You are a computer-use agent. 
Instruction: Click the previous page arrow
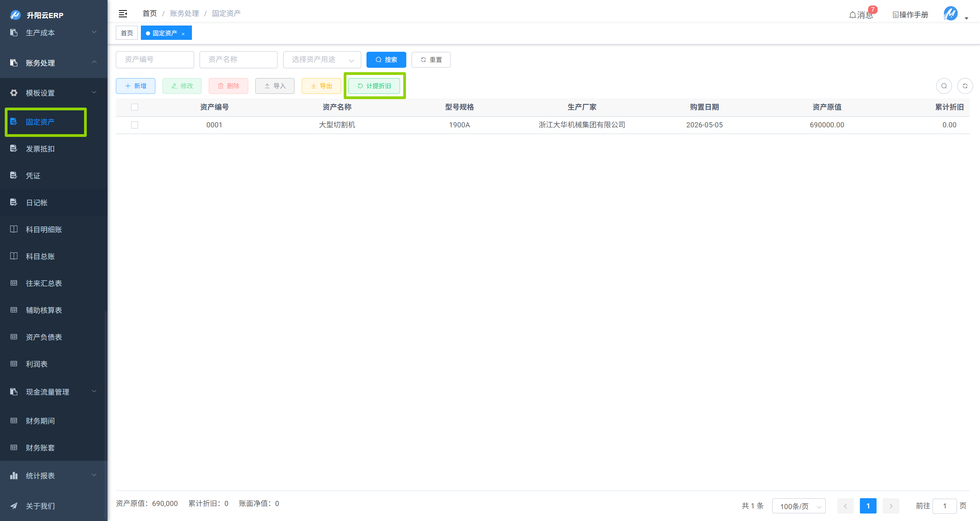[x=845, y=506]
